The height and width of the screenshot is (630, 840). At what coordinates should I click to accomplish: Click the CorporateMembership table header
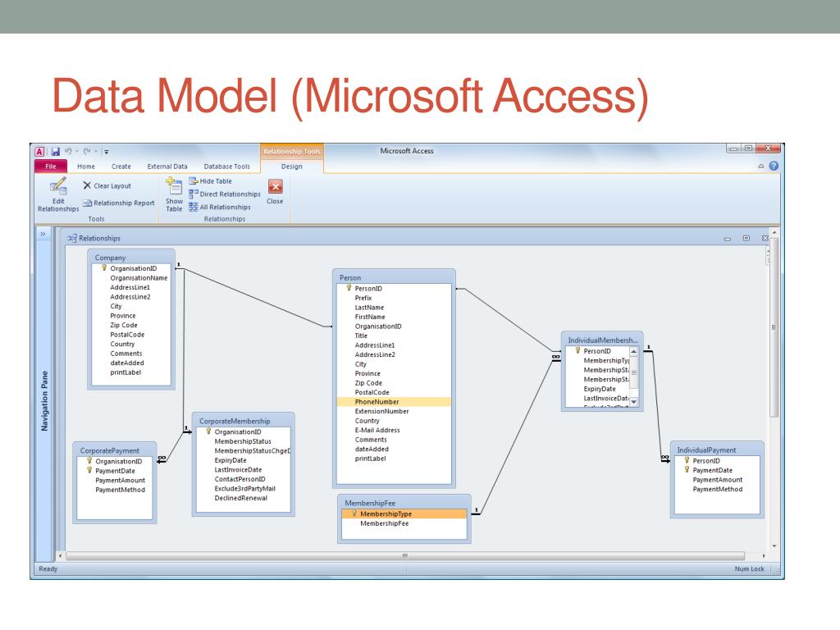pyautogui.click(x=243, y=421)
